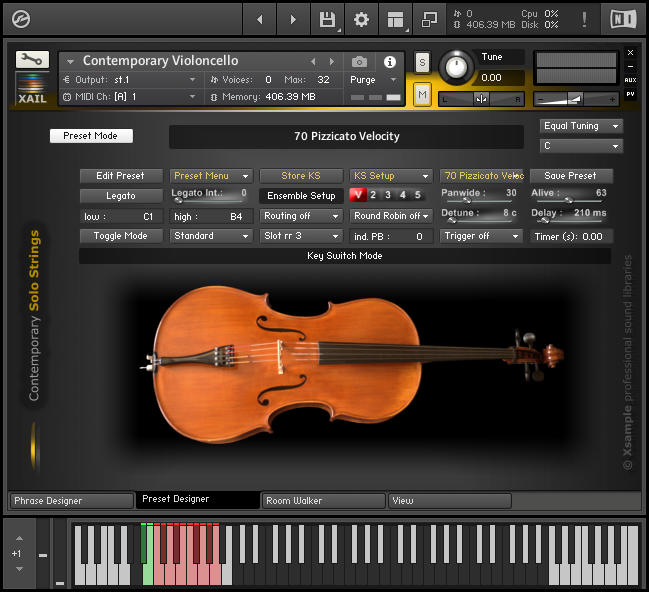The width and height of the screenshot is (649, 592).
Task: Click the Ensemble Setup button
Action: point(301,196)
